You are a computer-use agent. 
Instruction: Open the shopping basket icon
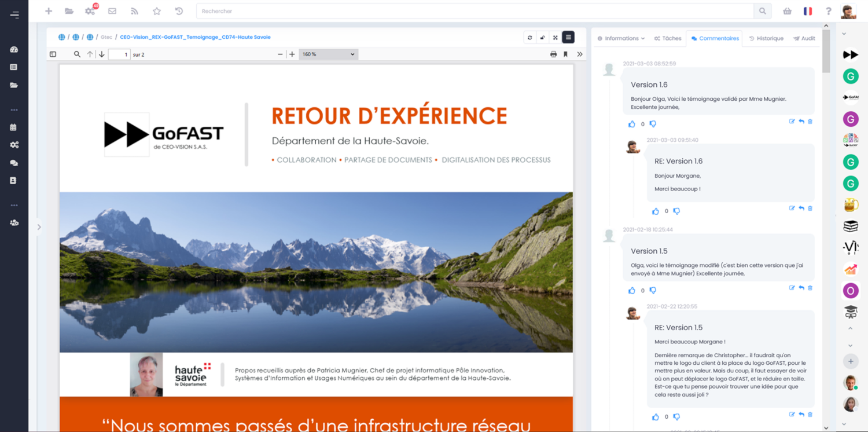(787, 11)
